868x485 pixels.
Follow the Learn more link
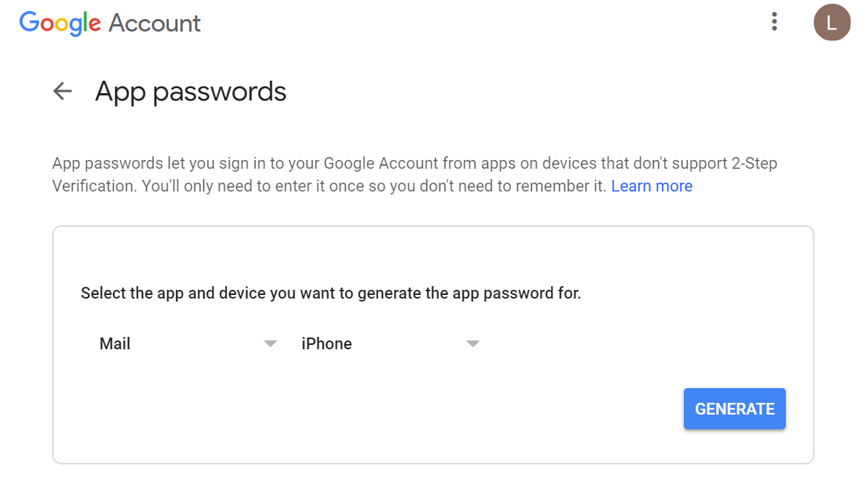click(x=652, y=186)
